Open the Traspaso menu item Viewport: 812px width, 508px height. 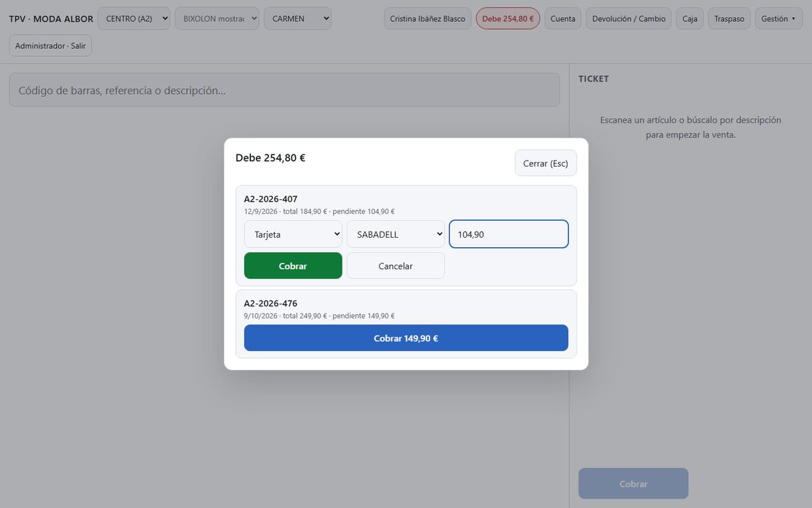729,18
